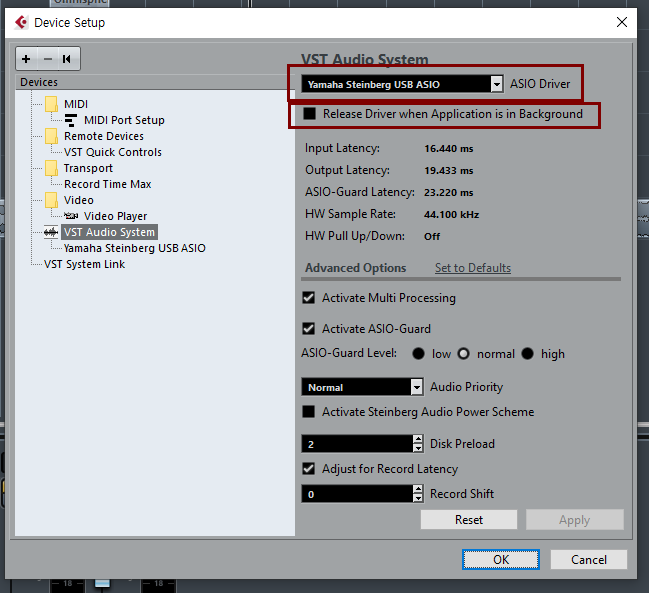Click the Disk Preload value field
649x593 pixels.
click(357, 444)
